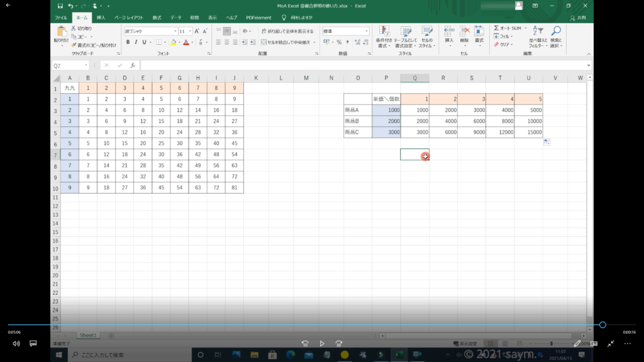
Task: Click Merge & Center (セルを結合して中央揃え)
Action: click(x=287, y=42)
